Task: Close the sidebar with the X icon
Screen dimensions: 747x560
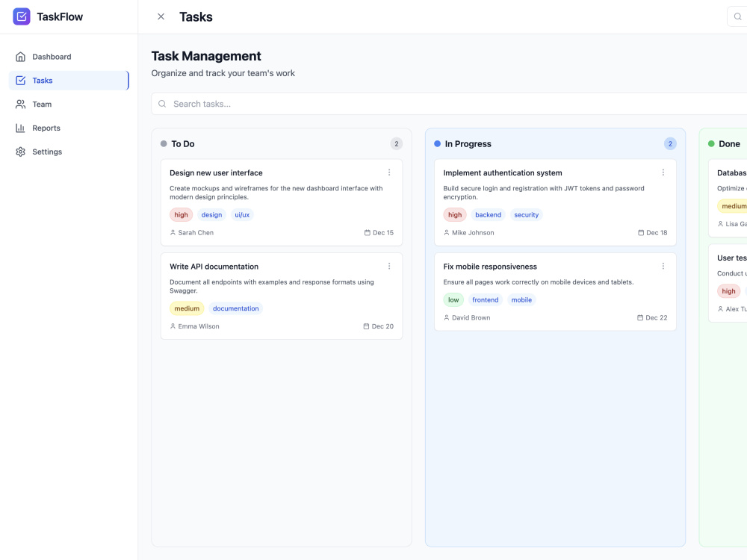Action: click(x=161, y=16)
